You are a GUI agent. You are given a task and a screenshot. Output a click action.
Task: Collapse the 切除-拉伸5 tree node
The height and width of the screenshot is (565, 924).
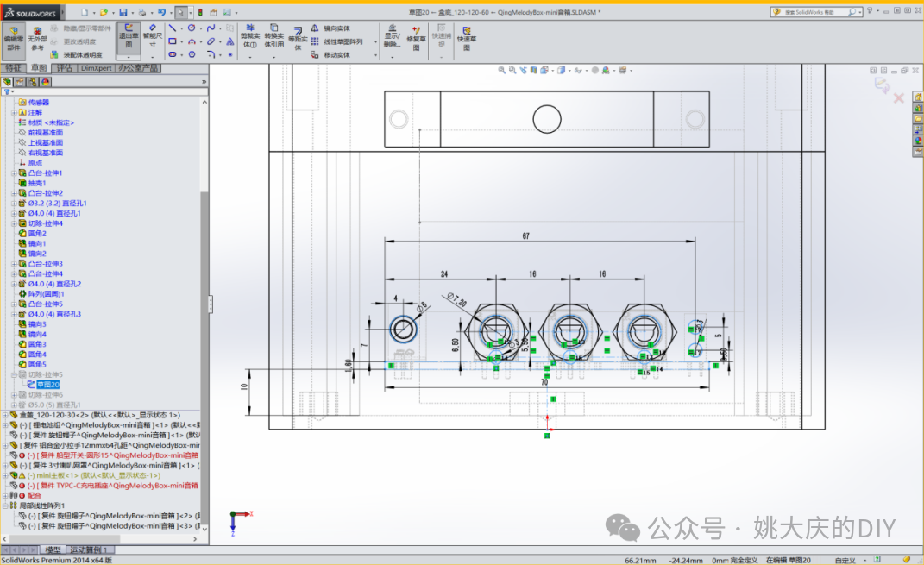pyautogui.click(x=13, y=374)
